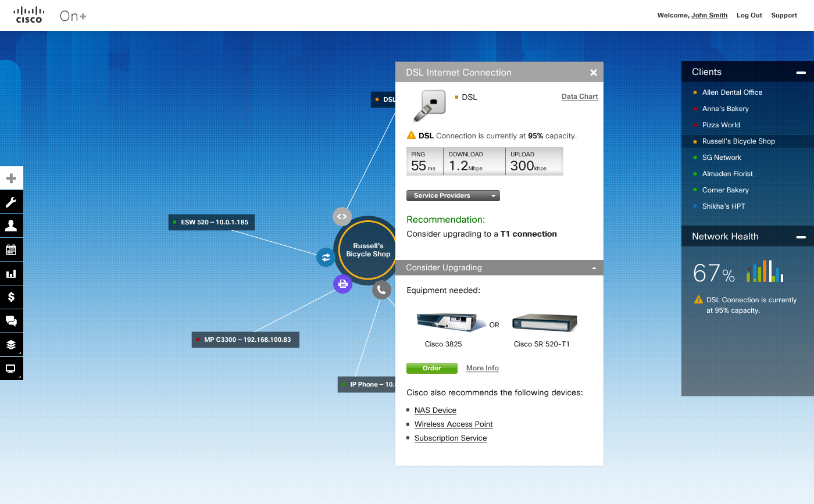The height and width of the screenshot is (504, 814).
Task: Click the plus icon in left sidebar
Action: [11, 178]
